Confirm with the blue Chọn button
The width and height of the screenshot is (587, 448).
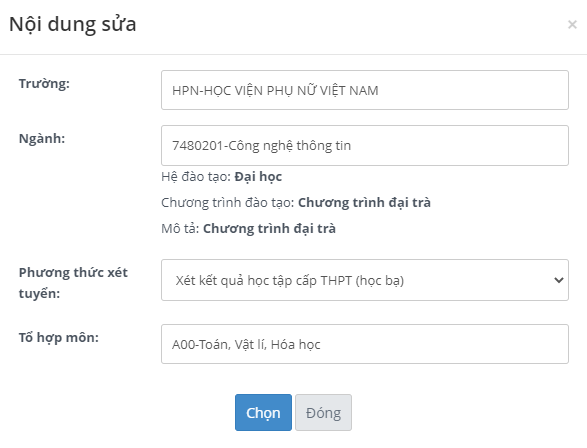coord(263,412)
